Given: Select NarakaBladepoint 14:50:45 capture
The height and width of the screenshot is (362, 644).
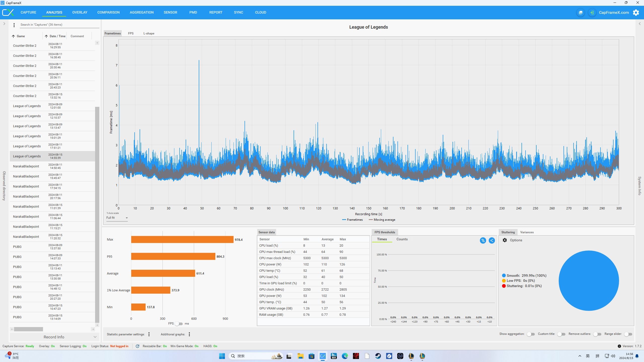Looking at the screenshot, I should (52, 166).
